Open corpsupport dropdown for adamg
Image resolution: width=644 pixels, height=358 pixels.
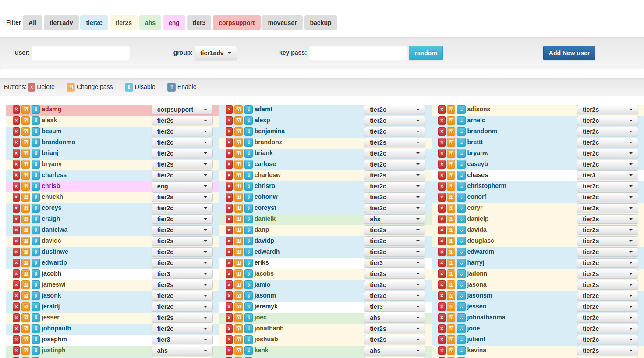coord(182,110)
